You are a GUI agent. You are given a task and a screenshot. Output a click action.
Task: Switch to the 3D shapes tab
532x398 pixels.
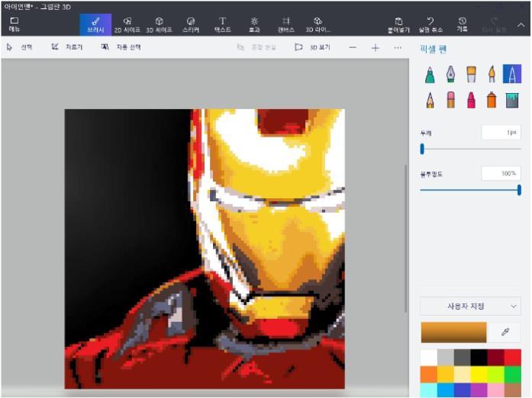[159, 24]
